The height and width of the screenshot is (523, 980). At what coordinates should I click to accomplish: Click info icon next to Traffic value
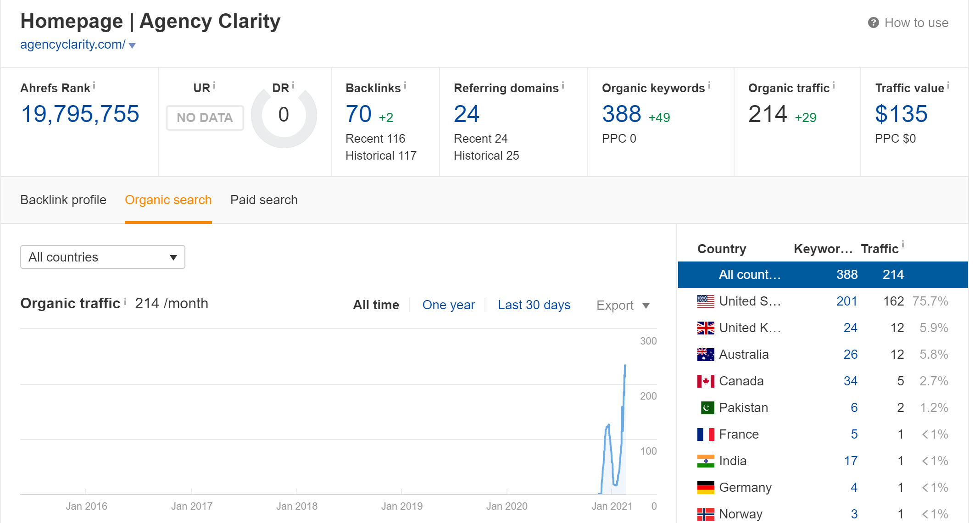coord(948,85)
